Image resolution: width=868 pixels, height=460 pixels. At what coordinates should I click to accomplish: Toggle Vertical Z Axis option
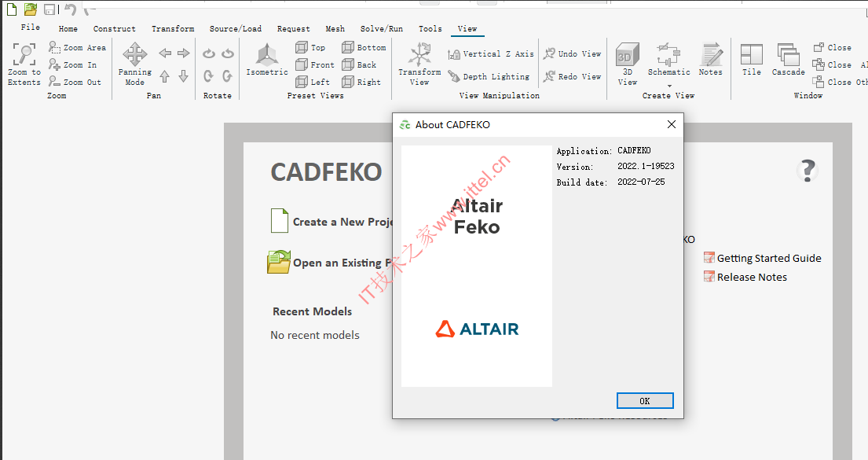[x=491, y=53]
